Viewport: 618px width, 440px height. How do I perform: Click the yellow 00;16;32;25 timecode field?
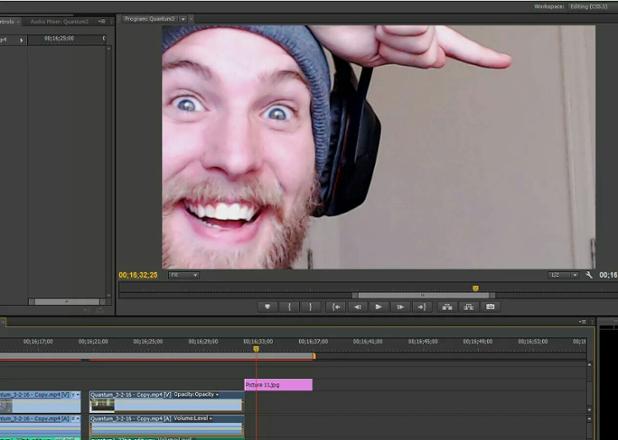[138, 275]
